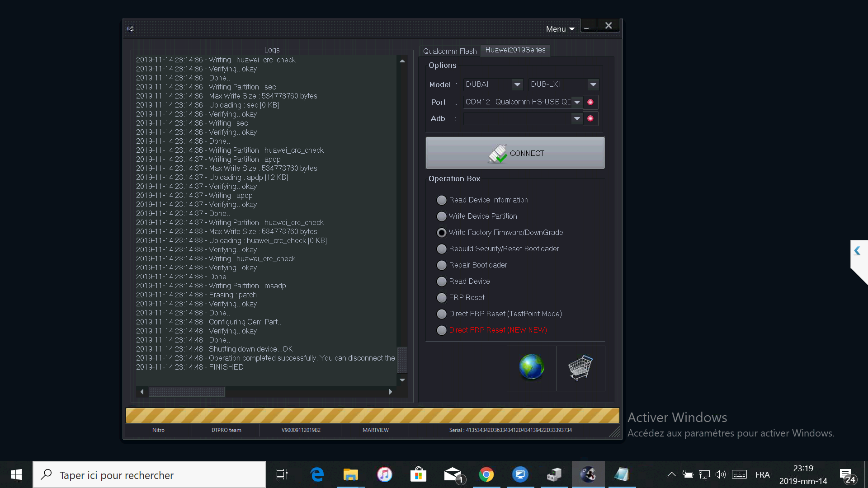
Task: Click the shopping cart icon
Action: (580, 368)
